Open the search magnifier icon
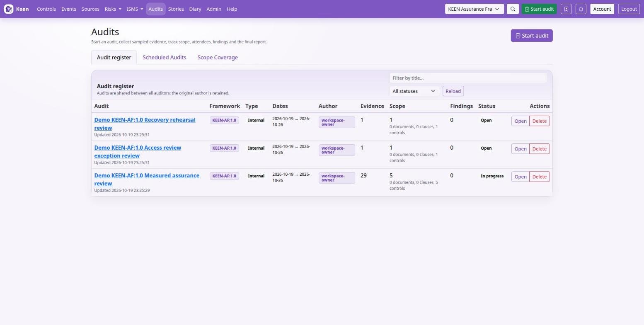 point(513,9)
